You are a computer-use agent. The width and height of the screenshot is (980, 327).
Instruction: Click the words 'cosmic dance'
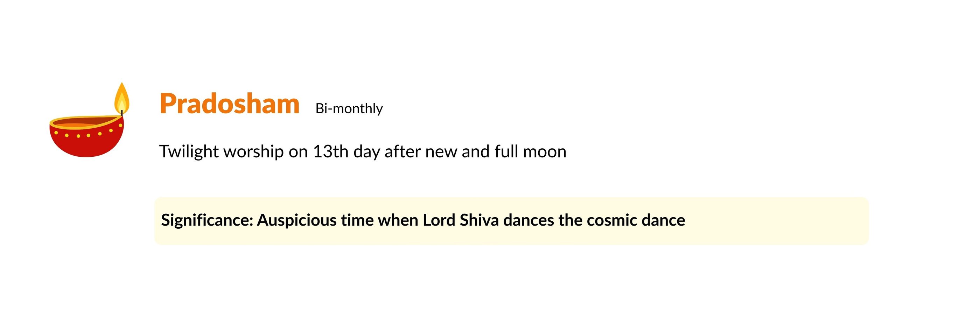click(x=636, y=220)
